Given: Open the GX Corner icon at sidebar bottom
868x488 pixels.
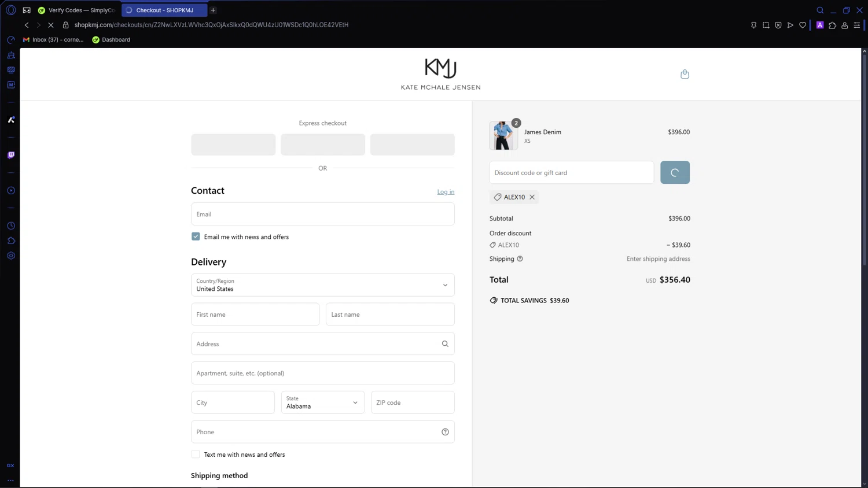Looking at the screenshot, I should pos(10,465).
